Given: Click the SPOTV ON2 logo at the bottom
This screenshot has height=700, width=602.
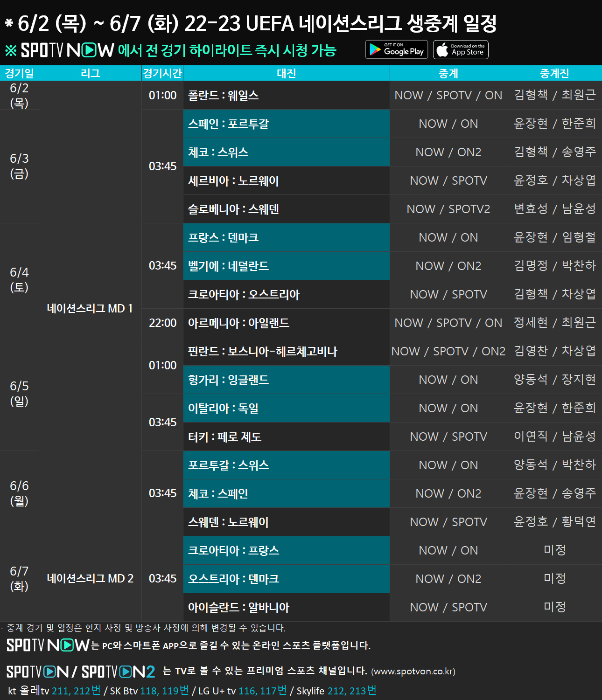Looking at the screenshot, I should [118, 672].
